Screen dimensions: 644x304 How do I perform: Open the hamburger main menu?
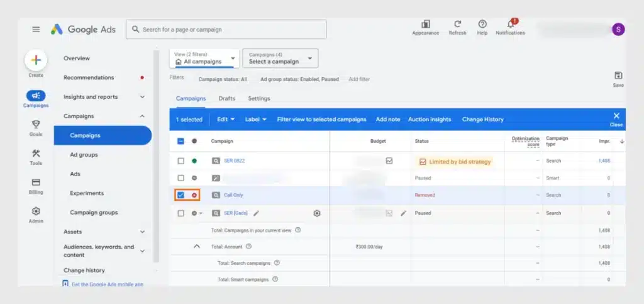(x=36, y=30)
